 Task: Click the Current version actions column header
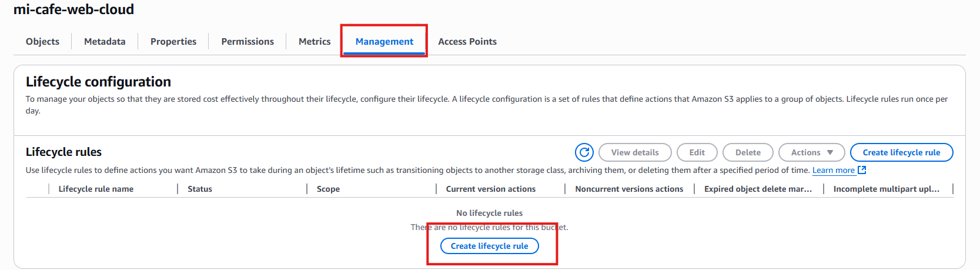coord(491,189)
